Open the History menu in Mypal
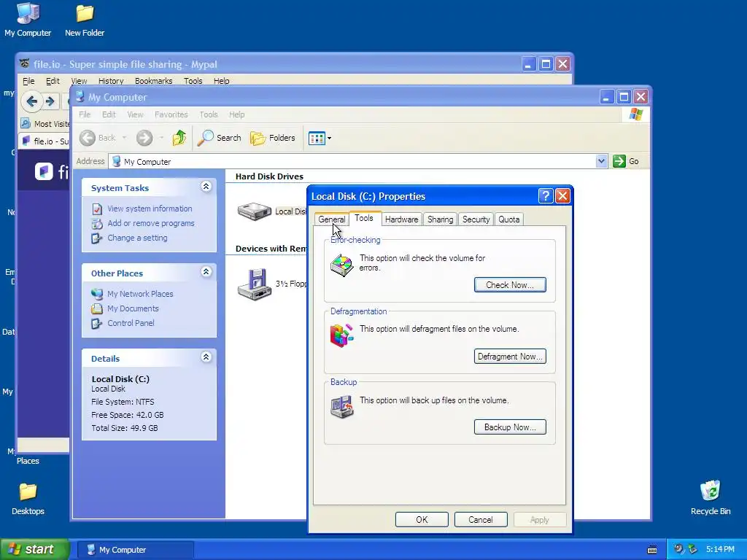This screenshot has height=560, width=747. coord(111,81)
